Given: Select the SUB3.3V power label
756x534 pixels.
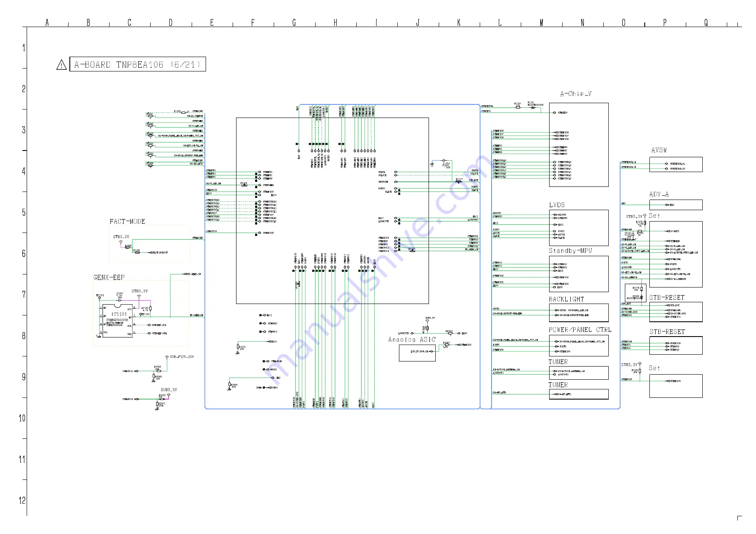Looking at the screenshot, I should pyautogui.click(x=169, y=390).
